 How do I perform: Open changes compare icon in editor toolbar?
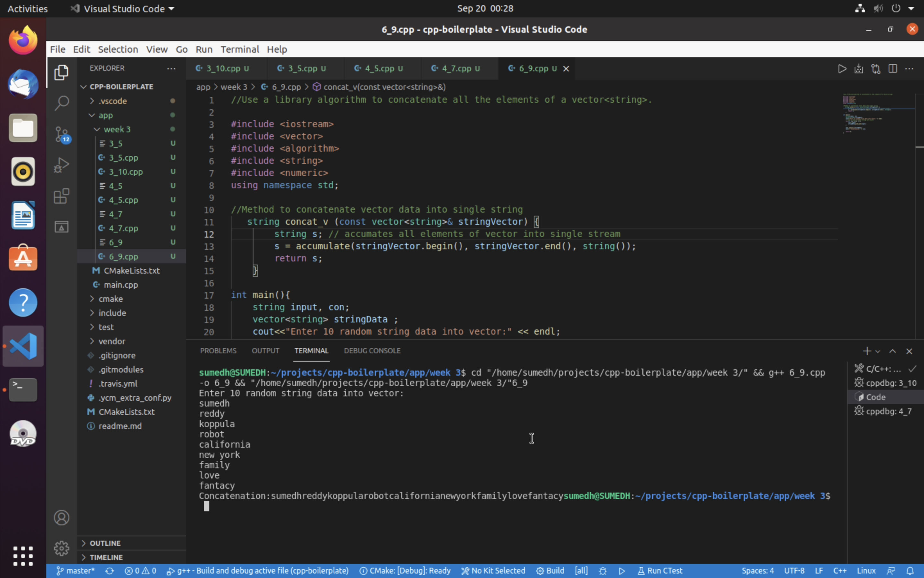click(x=876, y=68)
